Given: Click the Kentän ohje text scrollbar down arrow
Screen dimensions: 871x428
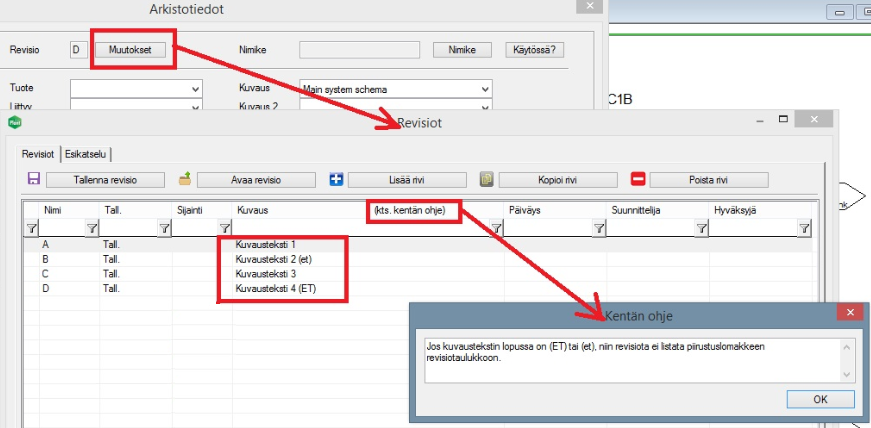Looking at the screenshot, I should pos(846,375).
